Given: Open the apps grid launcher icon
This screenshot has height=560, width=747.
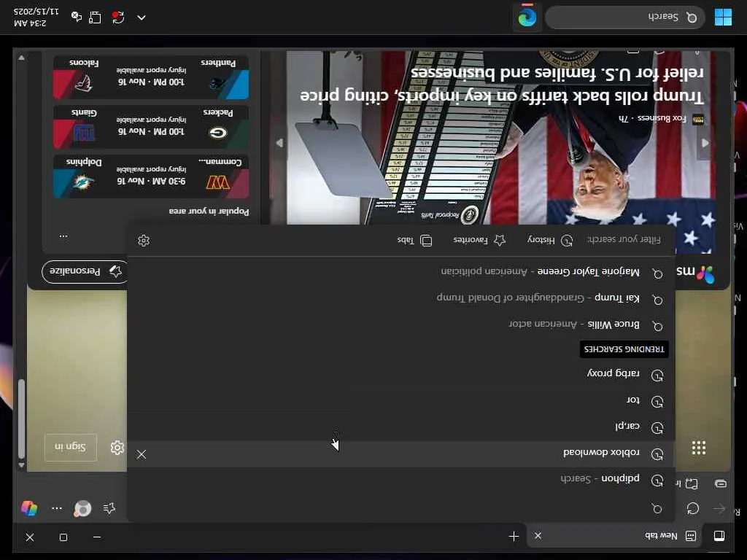Looking at the screenshot, I should pyautogui.click(x=698, y=448).
